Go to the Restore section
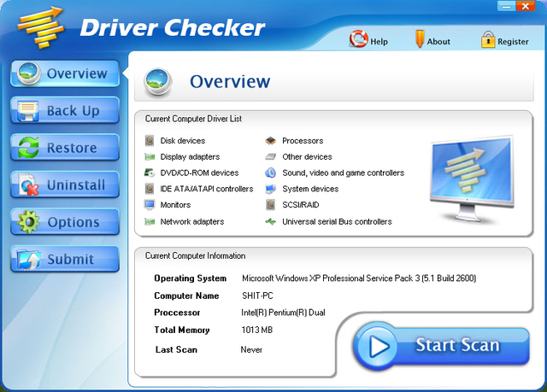The image size is (547, 392). point(65,148)
